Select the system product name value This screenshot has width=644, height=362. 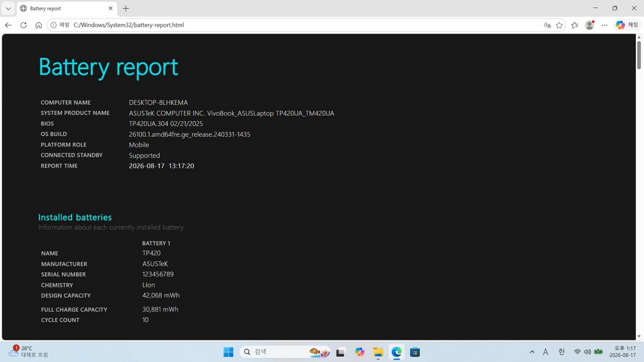coord(231,113)
